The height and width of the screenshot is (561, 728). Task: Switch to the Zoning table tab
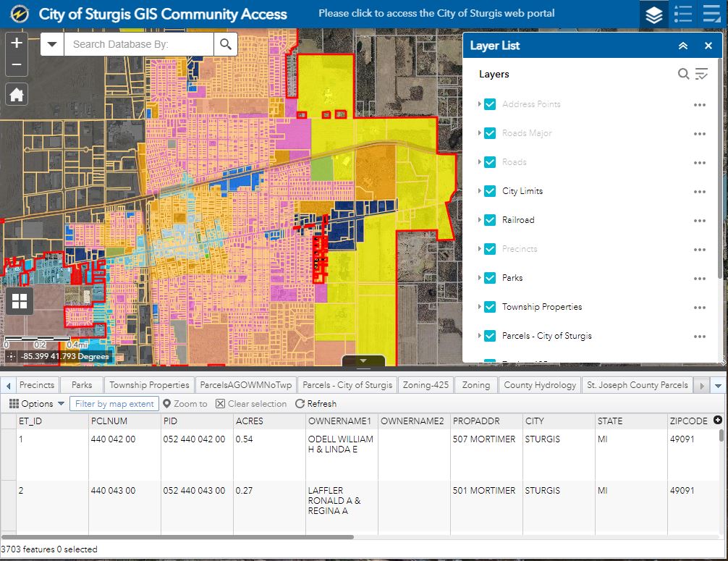coord(476,385)
